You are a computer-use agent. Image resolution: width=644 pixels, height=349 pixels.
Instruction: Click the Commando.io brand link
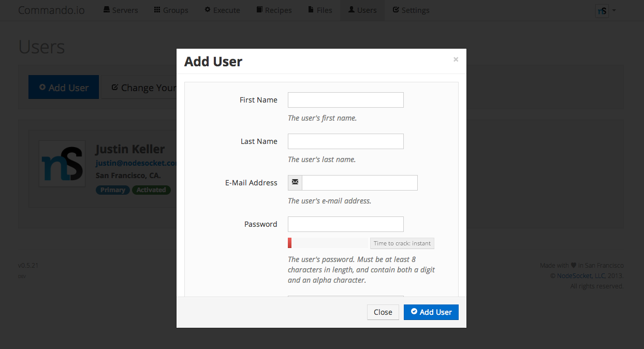point(51,10)
